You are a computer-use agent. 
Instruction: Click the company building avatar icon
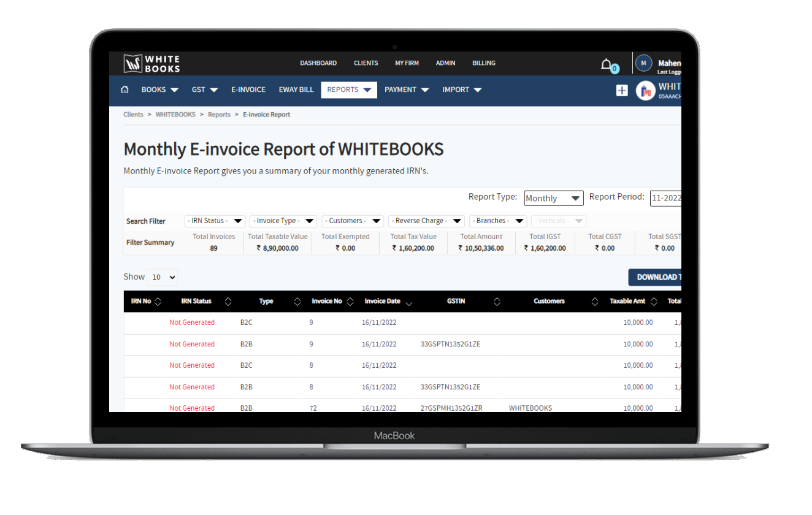tap(645, 91)
